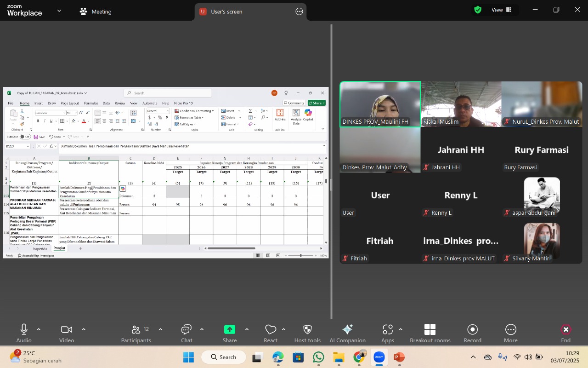588x368 pixels.
Task: Open Host tools shield icon
Action: point(307,333)
